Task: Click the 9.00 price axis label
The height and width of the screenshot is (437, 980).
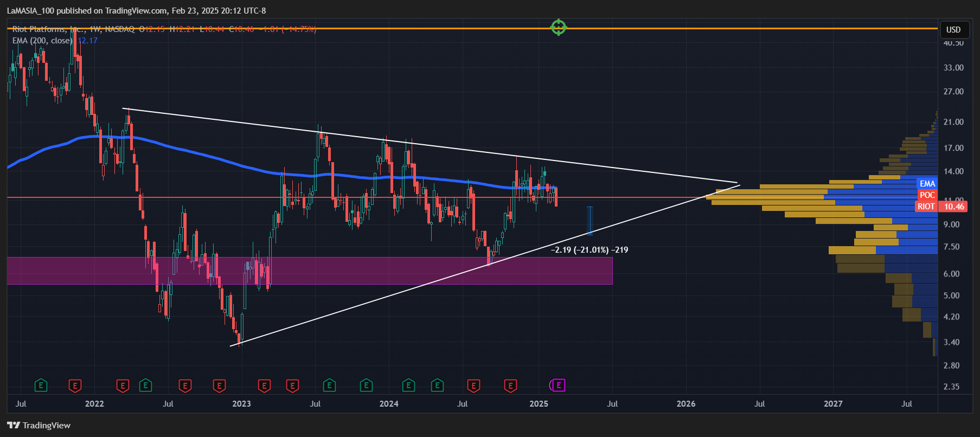Action: click(952, 224)
